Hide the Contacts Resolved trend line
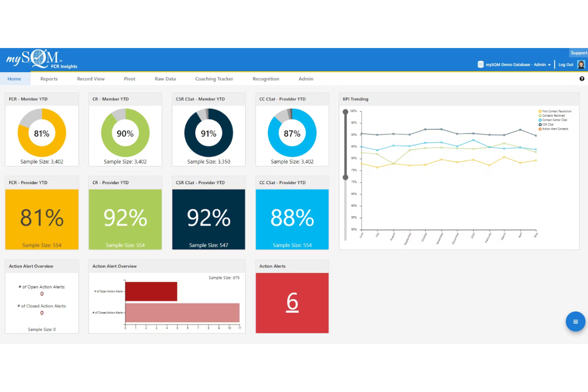This screenshot has width=588, height=392. click(552, 116)
